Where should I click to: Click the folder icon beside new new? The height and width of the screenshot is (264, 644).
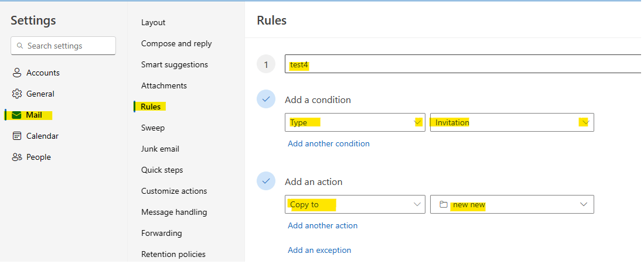[x=443, y=204]
